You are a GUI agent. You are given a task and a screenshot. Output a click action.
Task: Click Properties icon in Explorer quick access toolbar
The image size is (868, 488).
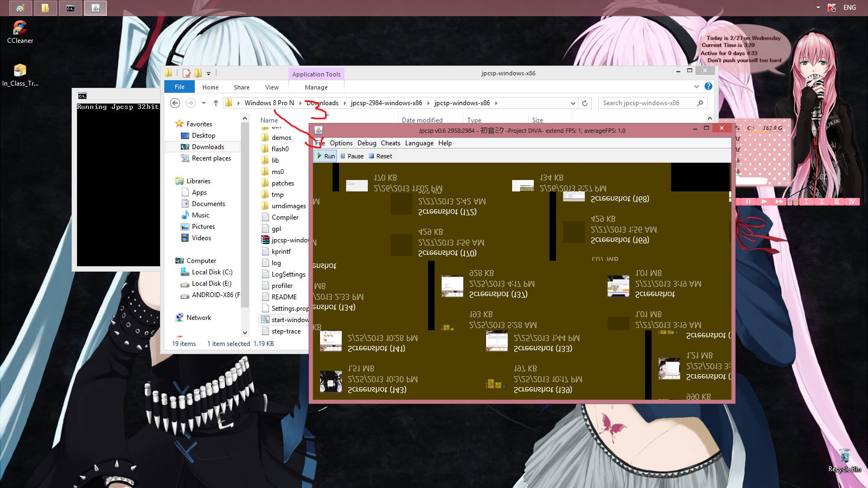187,73
